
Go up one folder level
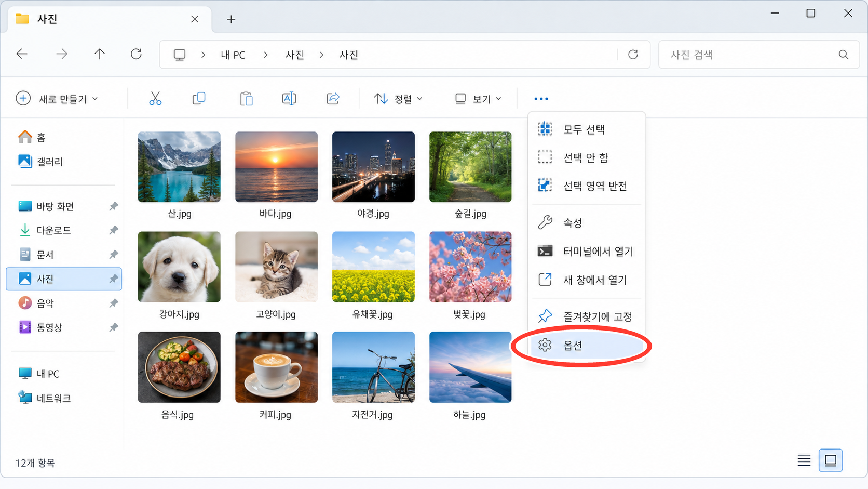(100, 54)
